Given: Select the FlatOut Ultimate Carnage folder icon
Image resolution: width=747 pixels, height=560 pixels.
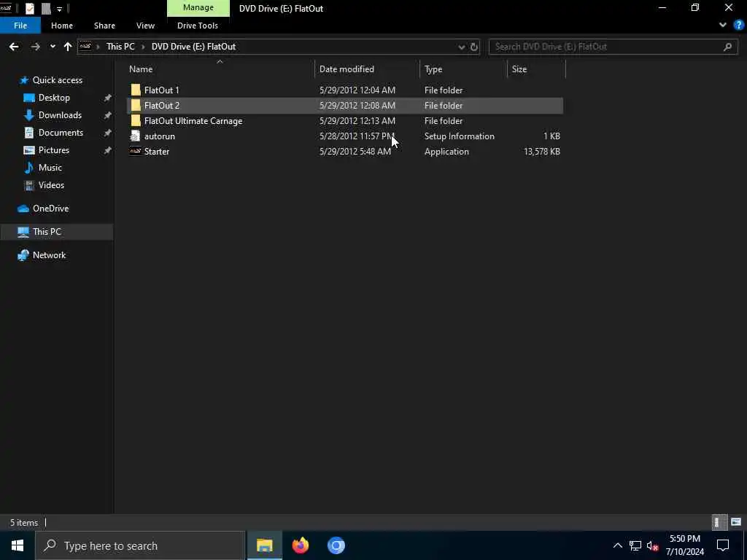Looking at the screenshot, I should (x=136, y=120).
